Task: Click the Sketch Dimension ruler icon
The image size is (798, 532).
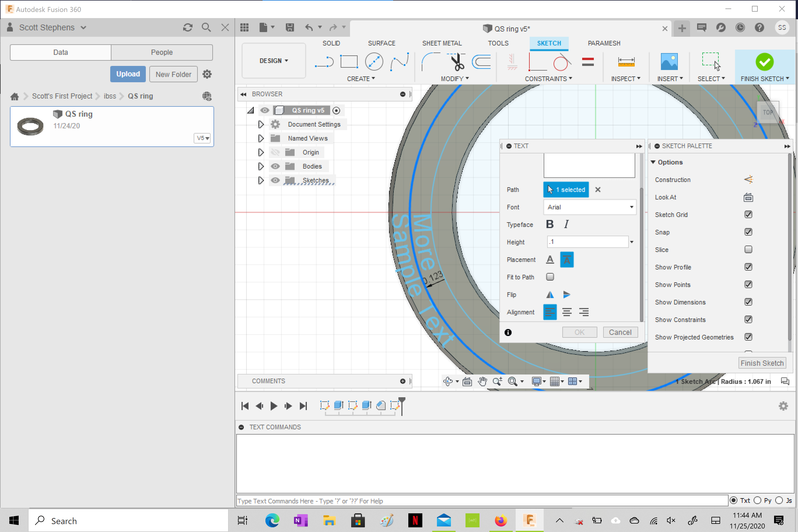Action: [626, 62]
